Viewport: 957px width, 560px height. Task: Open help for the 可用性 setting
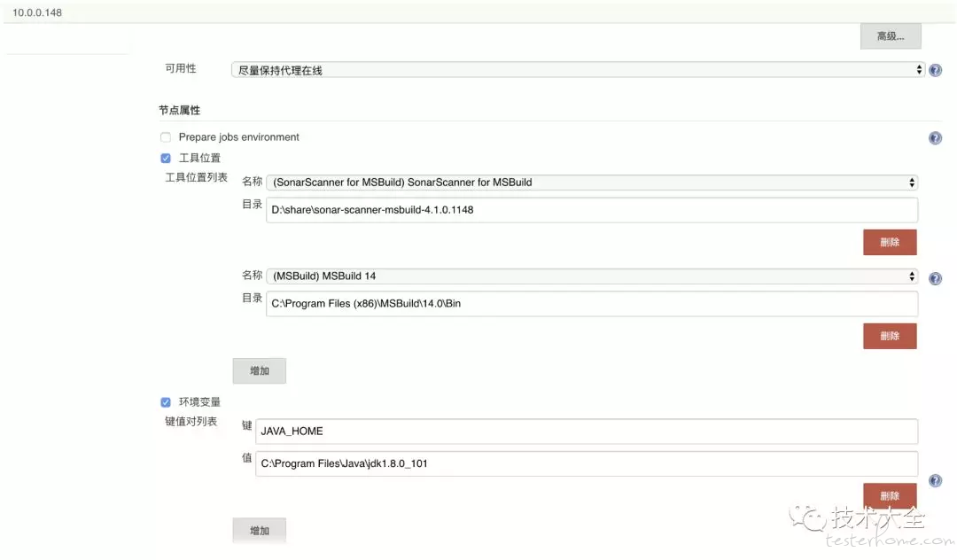[x=935, y=70]
